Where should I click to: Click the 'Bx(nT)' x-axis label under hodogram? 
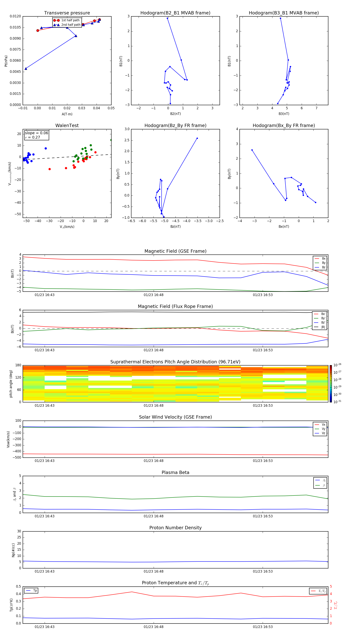coord(284,227)
